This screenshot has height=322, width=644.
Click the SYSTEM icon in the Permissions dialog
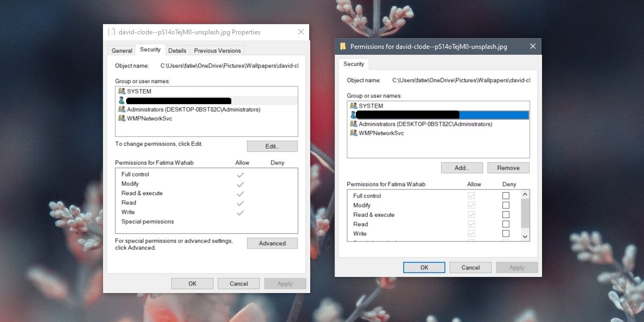pyautogui.click(x=354, y=106)
